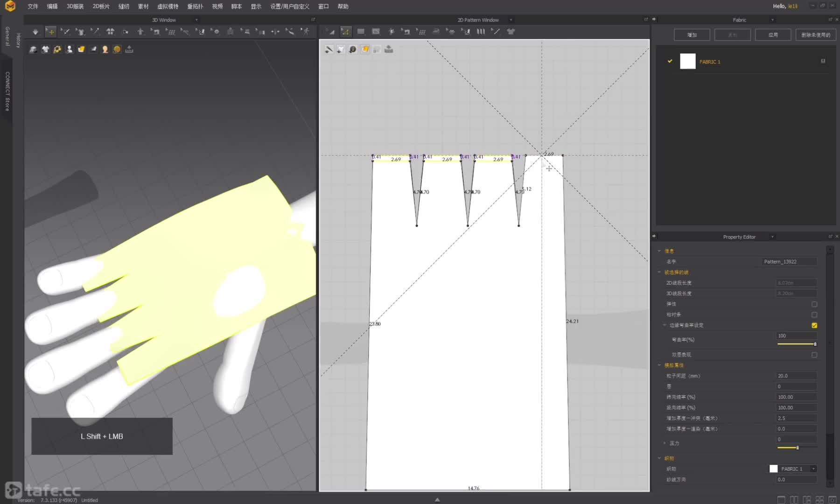
Task: Open the 虚拟模特 menu
Action: pyautogui.click(x=168, y=7)
